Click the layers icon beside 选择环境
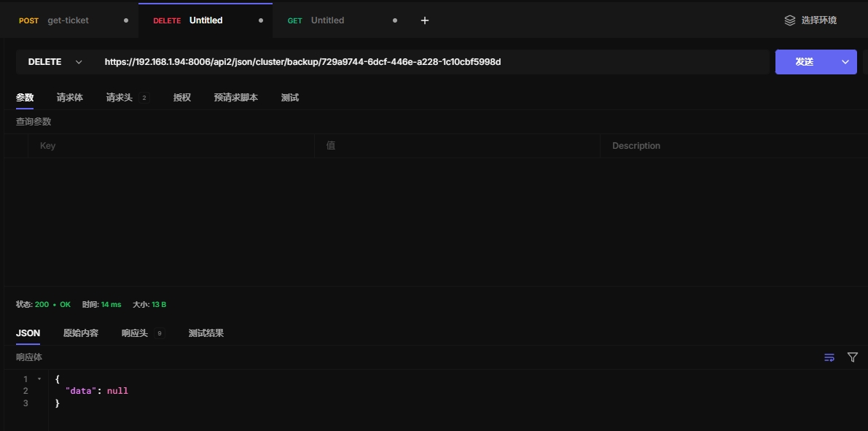 (x=790, y=20)
